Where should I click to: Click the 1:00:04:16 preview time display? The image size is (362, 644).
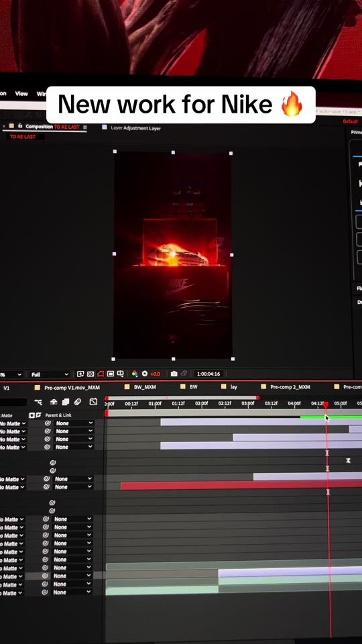[208, 374]
